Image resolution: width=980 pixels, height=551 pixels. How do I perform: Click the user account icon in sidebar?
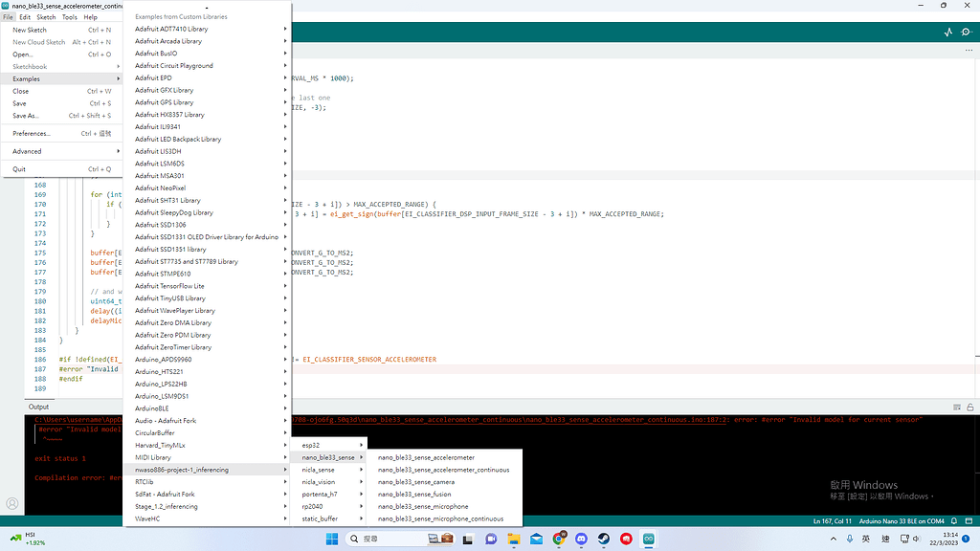coord(12,503)
